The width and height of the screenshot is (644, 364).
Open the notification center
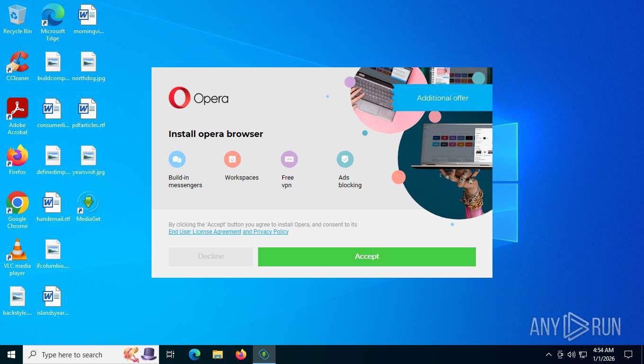pyautogui.click(x=628, y=355)
